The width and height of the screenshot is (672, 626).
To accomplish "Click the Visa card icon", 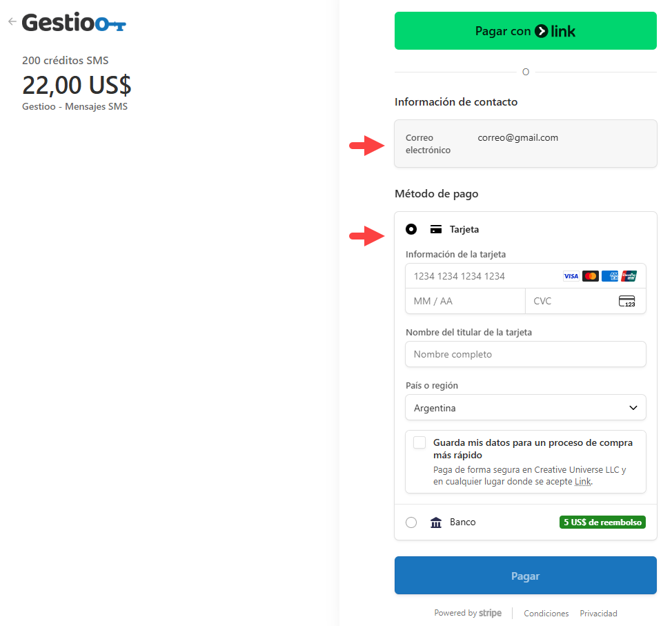I will tap(571, 276).
